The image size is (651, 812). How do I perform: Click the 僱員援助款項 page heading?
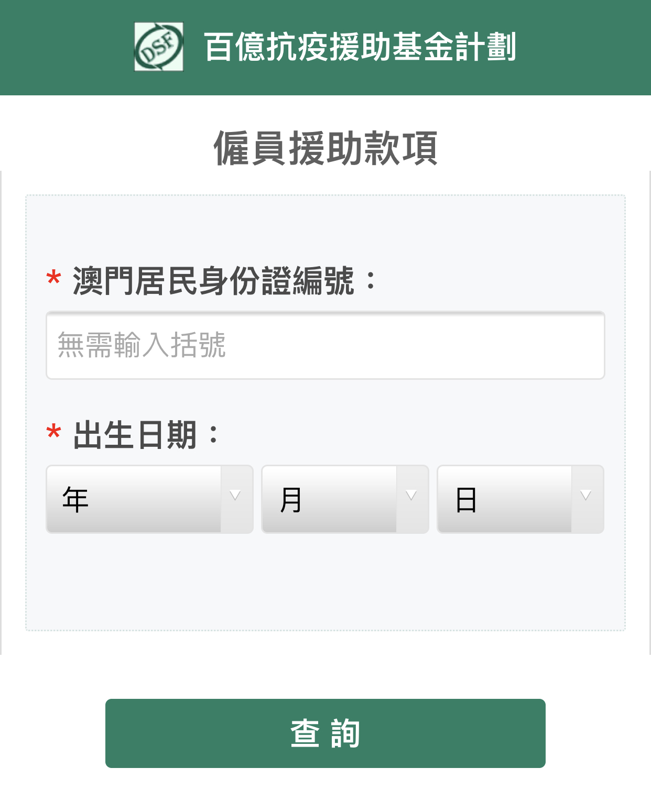coord(325,149)
